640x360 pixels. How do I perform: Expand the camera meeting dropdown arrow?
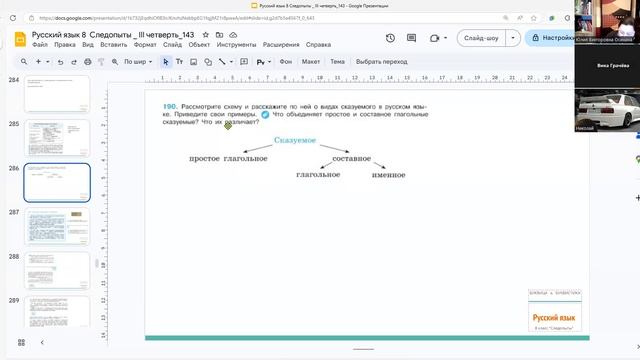point(445,38)
